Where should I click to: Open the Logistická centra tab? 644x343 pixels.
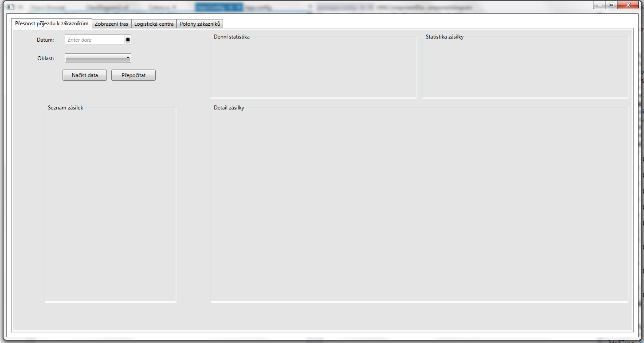click(x=154, y=24)
